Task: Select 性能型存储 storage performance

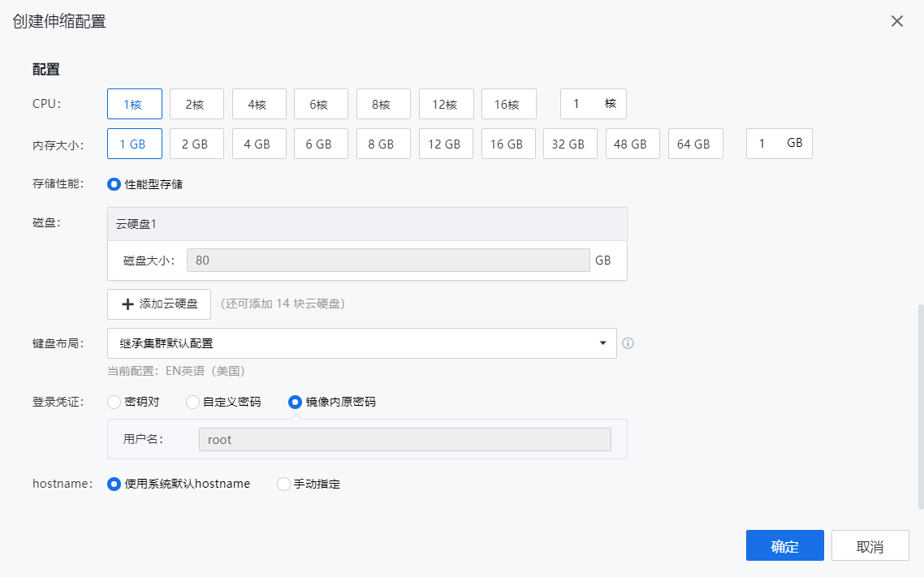Action: pyautogui.click(x=114, y=184)
